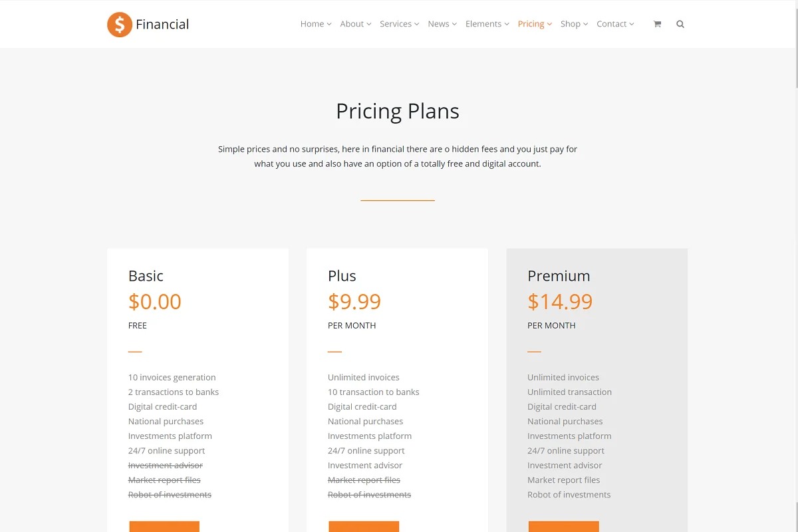This screenshot has height=532, width=798.
Task: Open the shopping cart icon
Action: pyautogui.click(x=657, y=24)
